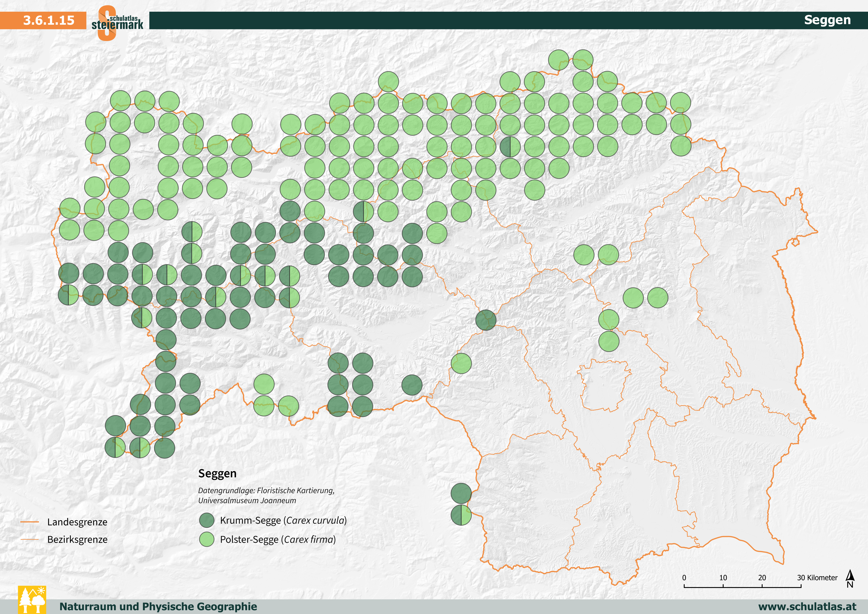The height and width of the screenshot is (614, 868).
Task: Click the Datengrundlage Floristische Kartierung source text
Action: click(x=266, y=491)
